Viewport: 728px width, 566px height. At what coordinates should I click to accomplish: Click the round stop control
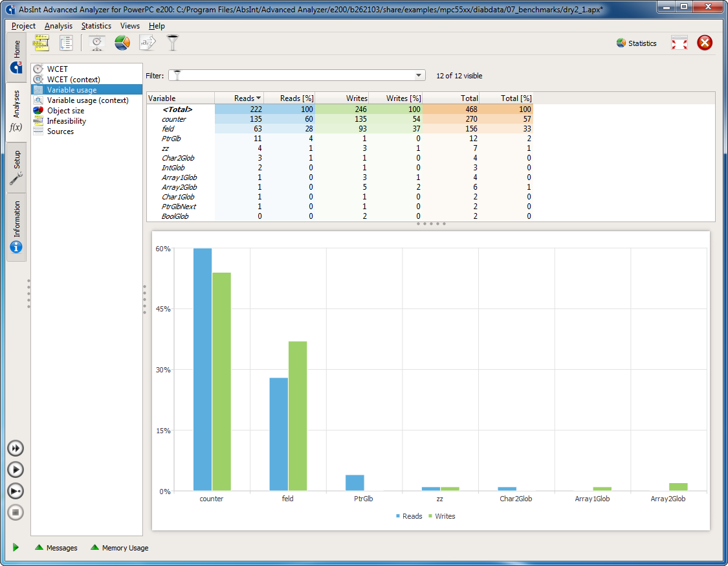point(16,512)
